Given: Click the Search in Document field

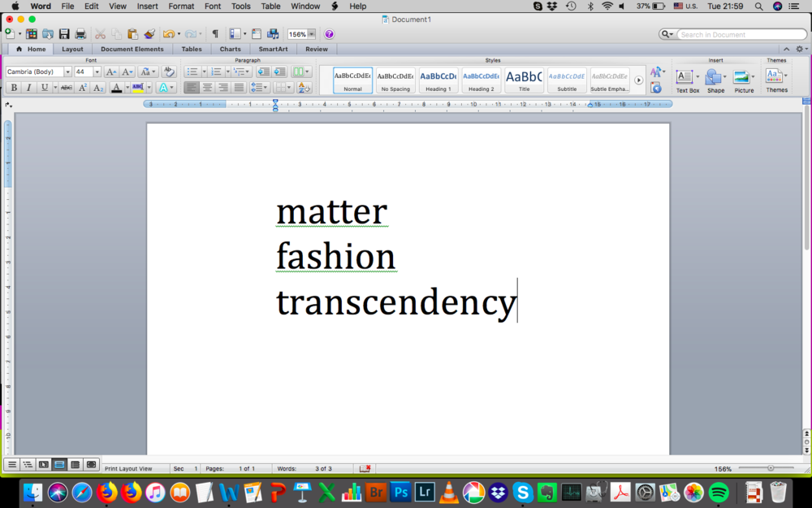Looking at the screenshot, I should coord(741,34).
